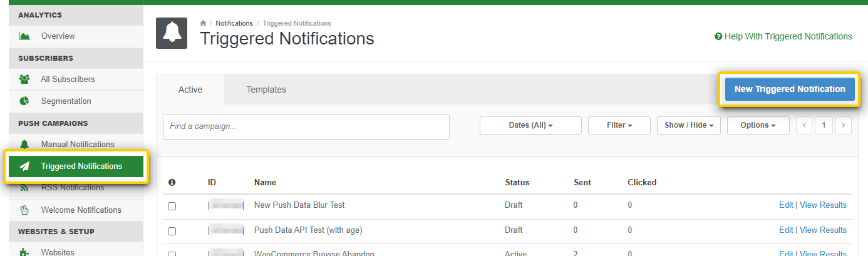Click the Segmentation pie chart icon

click(x=25, y=101)
